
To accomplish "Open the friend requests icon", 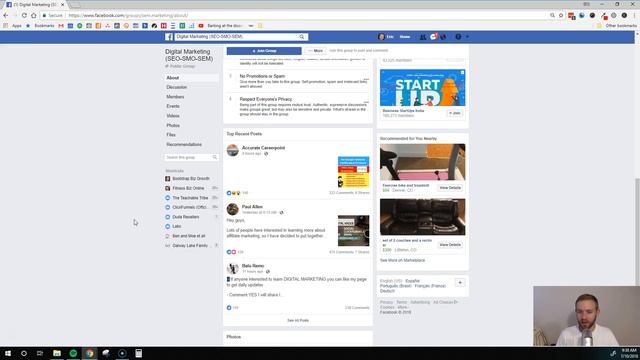I will point(423,37).
